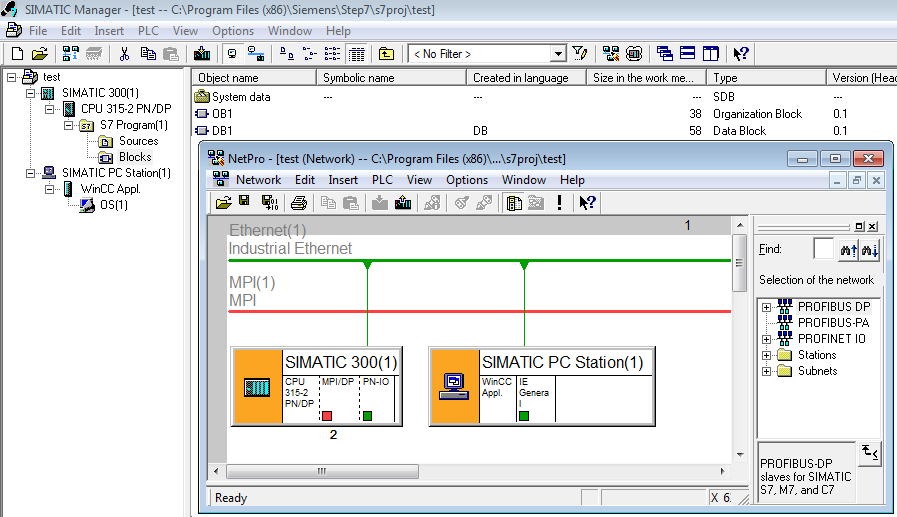Viewport: 897px width, 517px height.
Task: Select Blocks in the project tree
Action: click(135, 157)
